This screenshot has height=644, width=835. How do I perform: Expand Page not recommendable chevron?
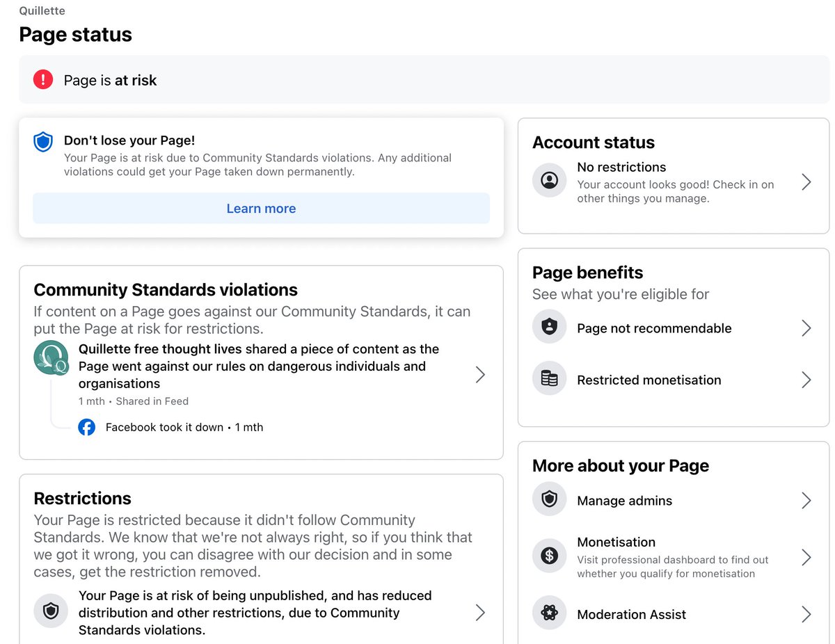pos(806,328)
